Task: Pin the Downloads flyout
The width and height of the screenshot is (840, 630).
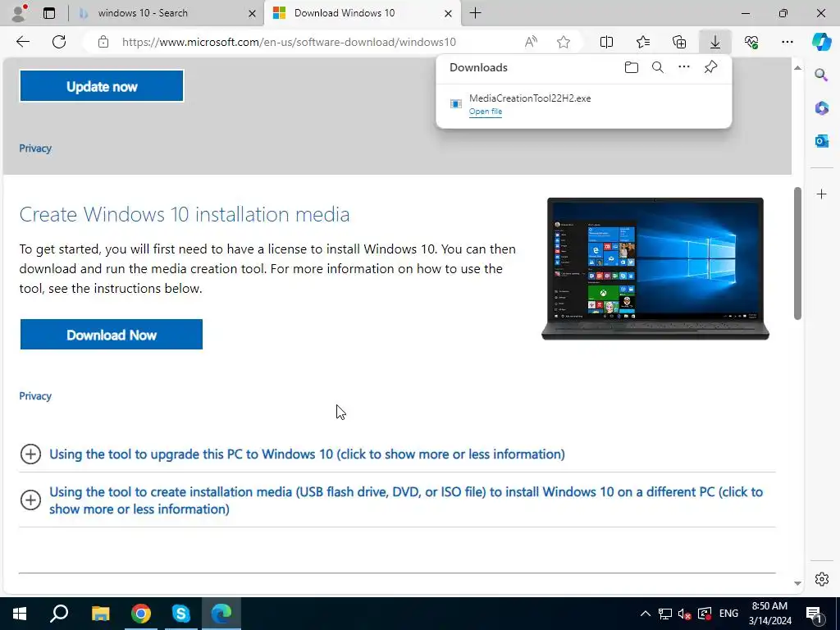Action: (x=710, y=67)
